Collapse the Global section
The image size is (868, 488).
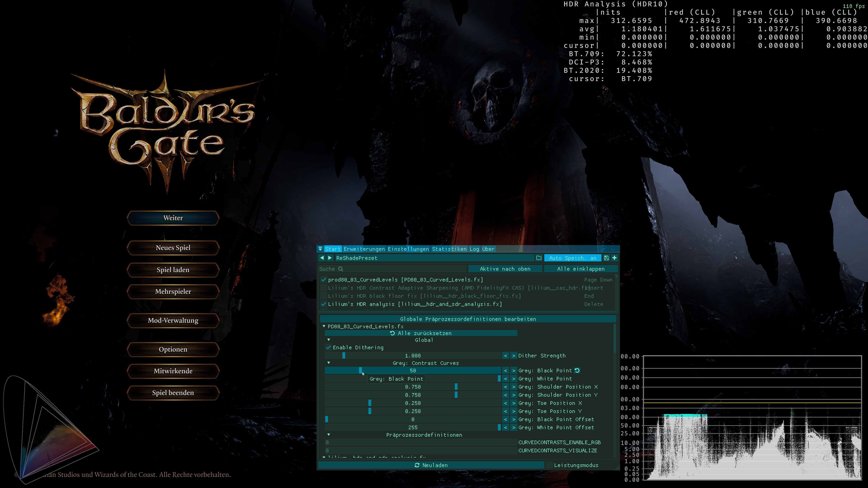328,340
